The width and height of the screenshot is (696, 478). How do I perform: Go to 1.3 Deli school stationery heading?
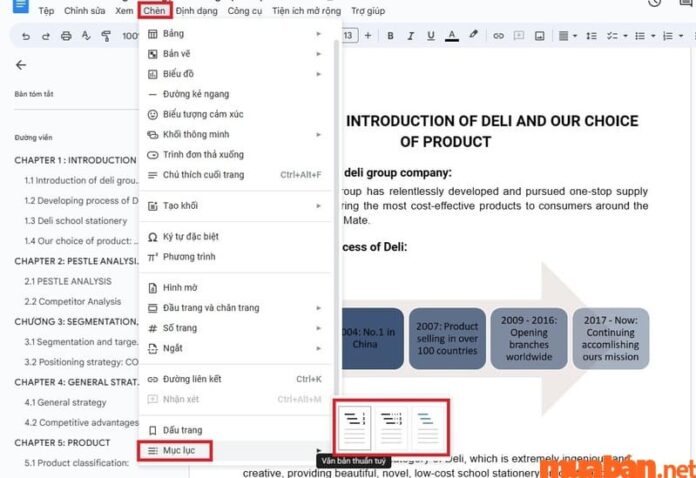(75, 221)
